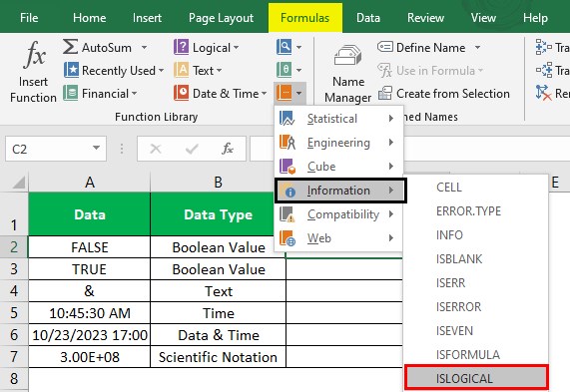The image size is (570, 392).
Task: Choose ISERR function
Action: pyautogui.click(x=476, y=282)
